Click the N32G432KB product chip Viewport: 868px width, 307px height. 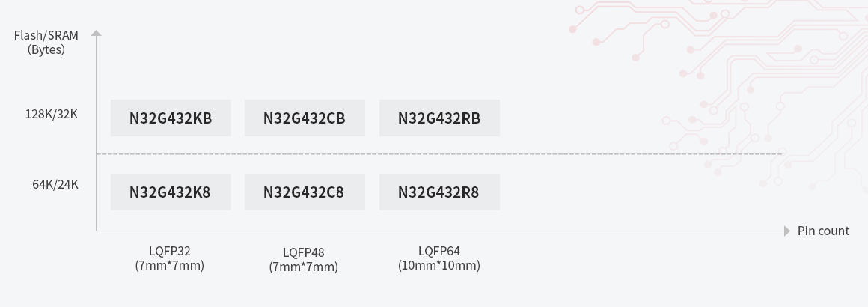(171, 118)
